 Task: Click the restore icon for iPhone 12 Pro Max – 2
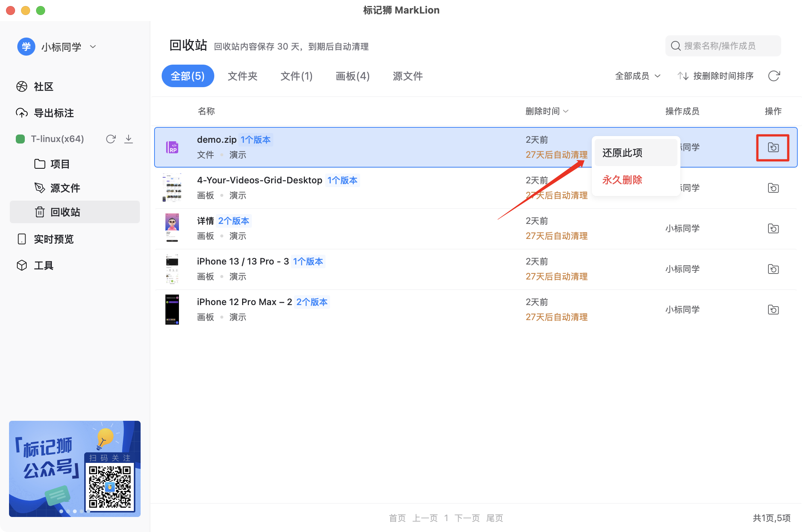tap(773, 310)
